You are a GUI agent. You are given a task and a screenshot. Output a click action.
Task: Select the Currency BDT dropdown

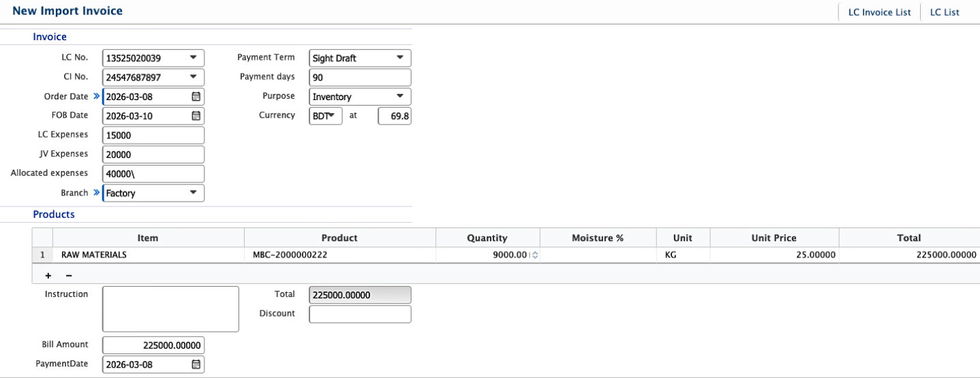[x=326, y=116]
